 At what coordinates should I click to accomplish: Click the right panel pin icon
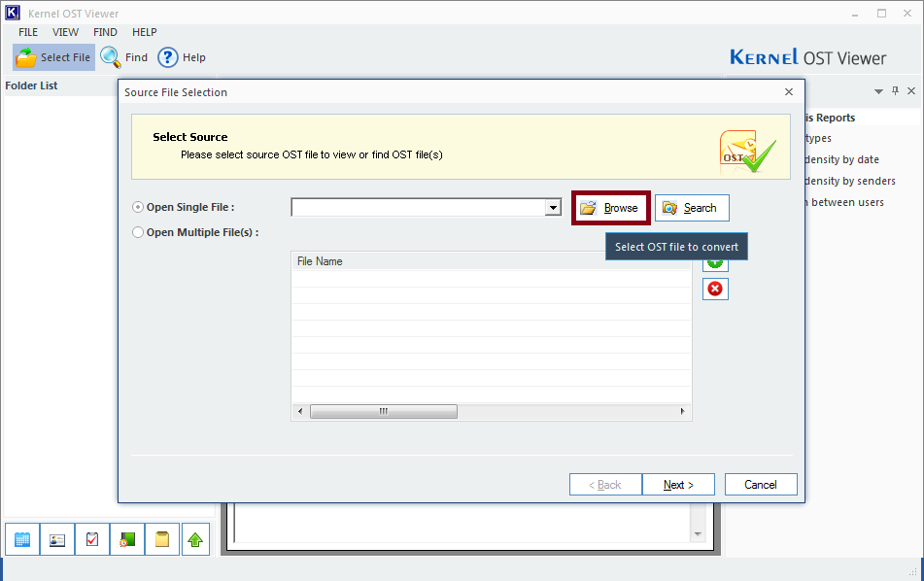point(895,90)
